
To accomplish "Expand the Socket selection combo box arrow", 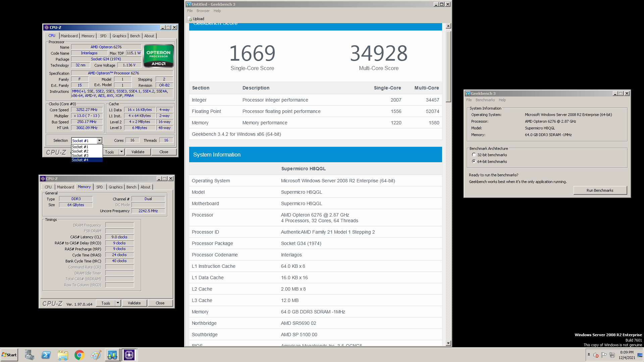I will tap(100, 140).
